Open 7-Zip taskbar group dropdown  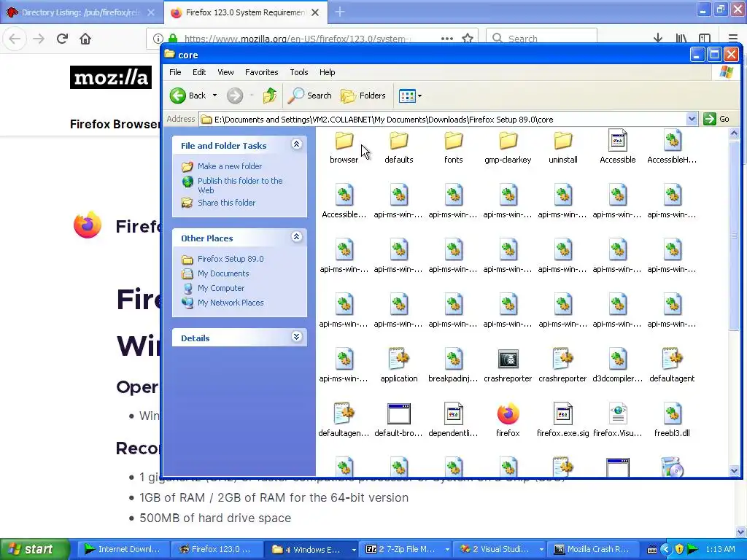pyautogui.click(x=447, y=550)
